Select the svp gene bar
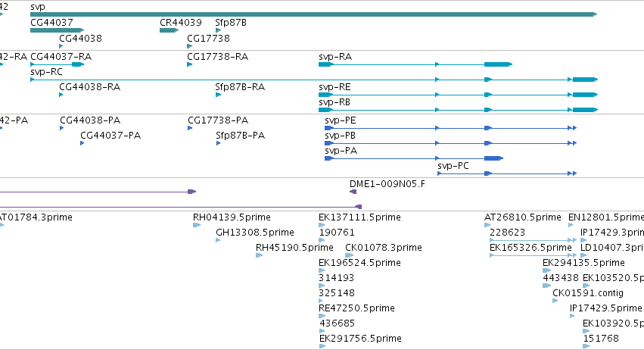Image resolution: width=644 pixels, height=350 pixels. (x=313, y=14)
